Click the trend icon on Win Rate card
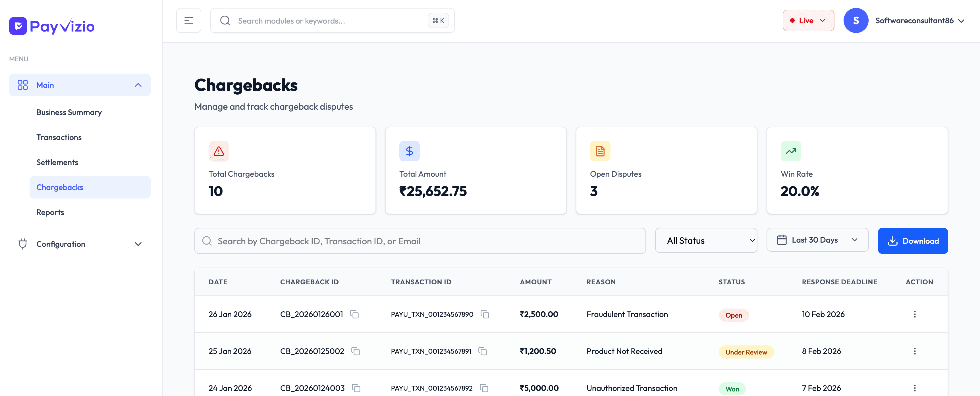This screenshot has width=980, height=396. click(x=791, y=151)
